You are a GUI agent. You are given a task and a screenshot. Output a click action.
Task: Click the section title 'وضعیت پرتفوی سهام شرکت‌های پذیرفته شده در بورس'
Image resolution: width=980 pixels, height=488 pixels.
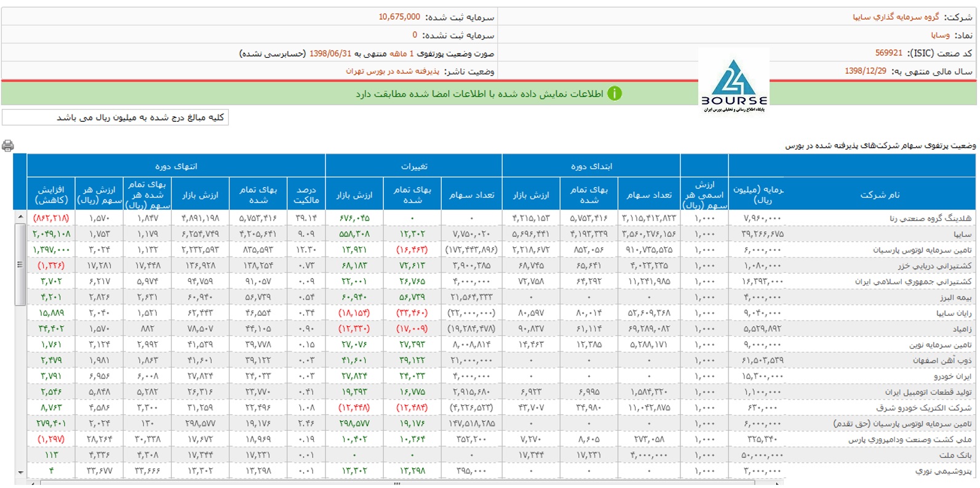coord(880,146)
